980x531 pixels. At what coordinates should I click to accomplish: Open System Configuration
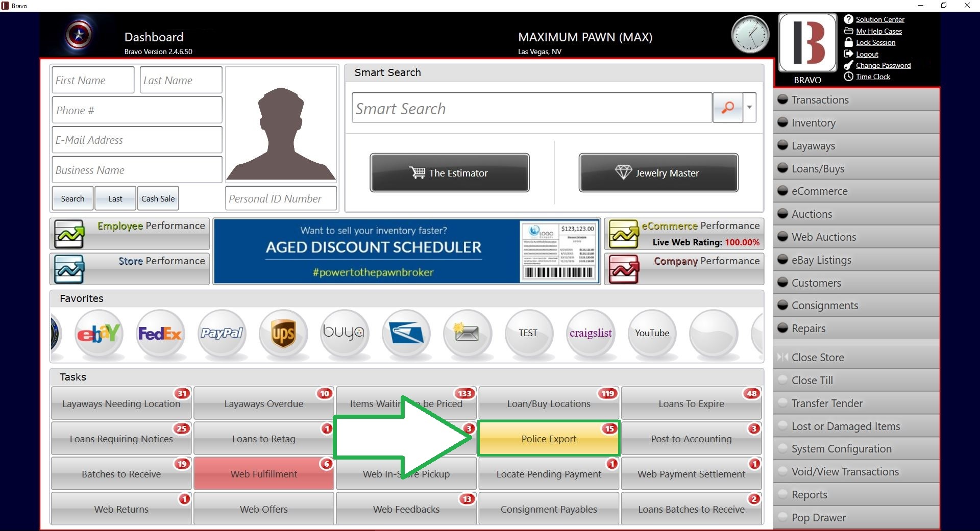(856, 449)
